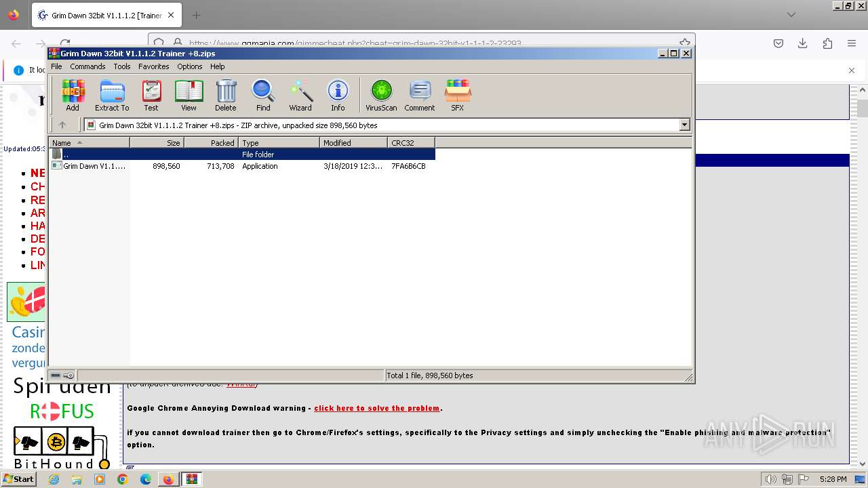Image resolution: width=868 pixels, height=488 pixels.
Task: Open the Wizard wand icon
Action: coord(300,95)
